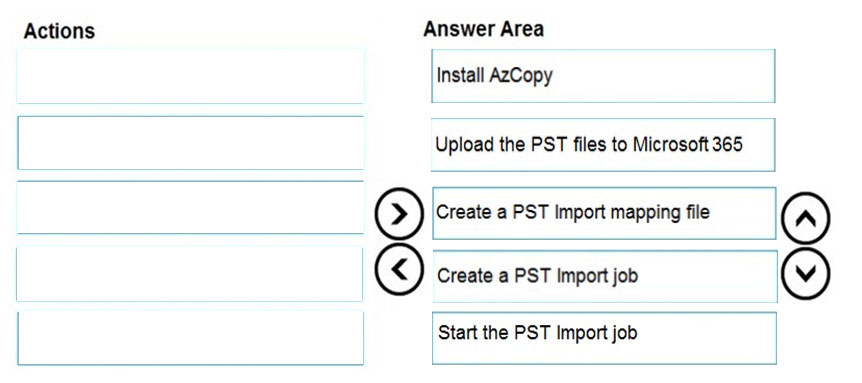The image size is (862, 383).
Task: Select the Install AzCopy step
Action: pyautogui.click(x=603, y=76)
